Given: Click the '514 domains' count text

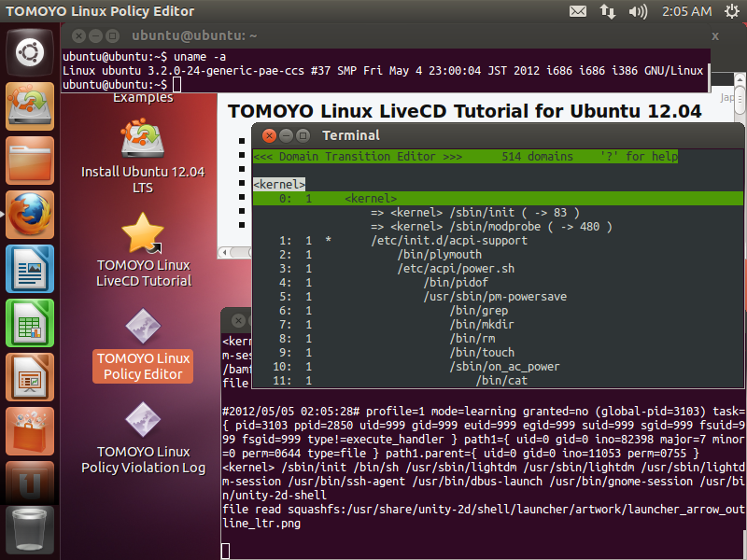Looking at the screenshot, I should 538,157.
